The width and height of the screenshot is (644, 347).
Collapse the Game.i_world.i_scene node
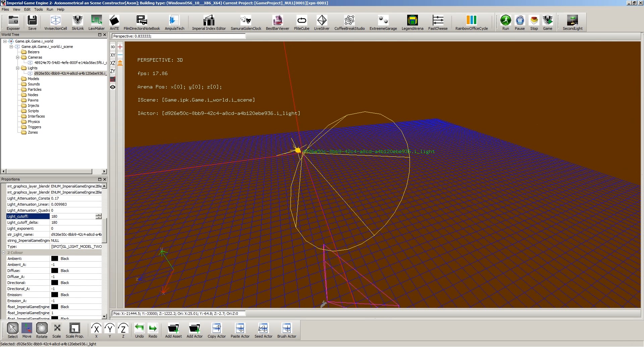[x=11, y=47]
